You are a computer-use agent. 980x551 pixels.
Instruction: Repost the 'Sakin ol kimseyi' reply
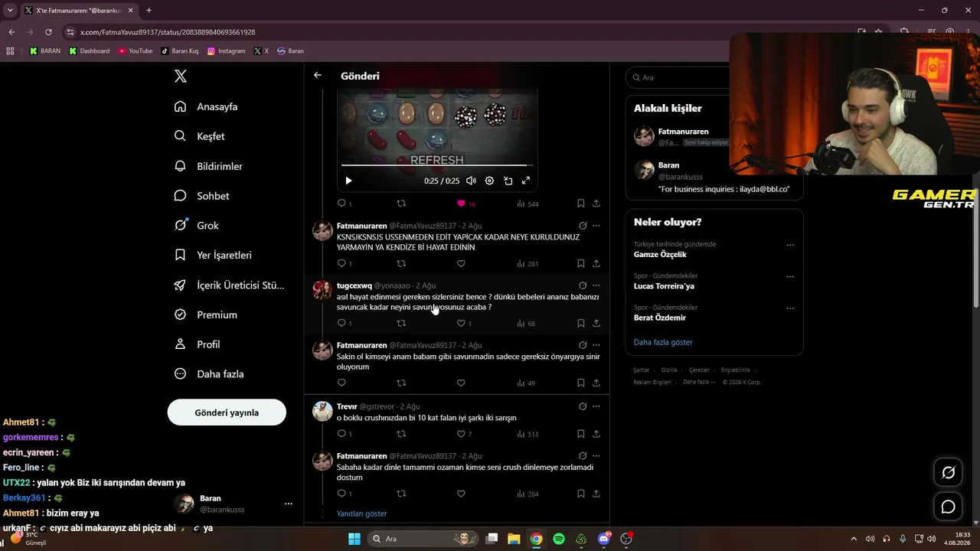click(401, 383)
